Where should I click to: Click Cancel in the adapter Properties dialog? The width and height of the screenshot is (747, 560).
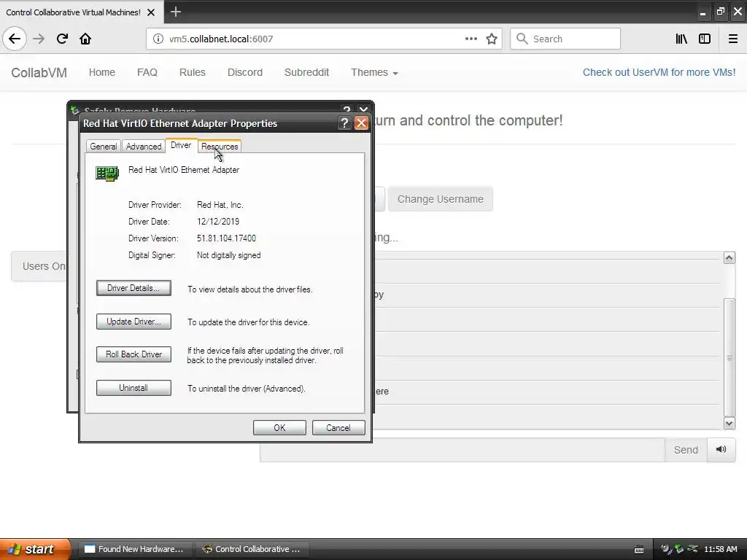tap(338, 427)
